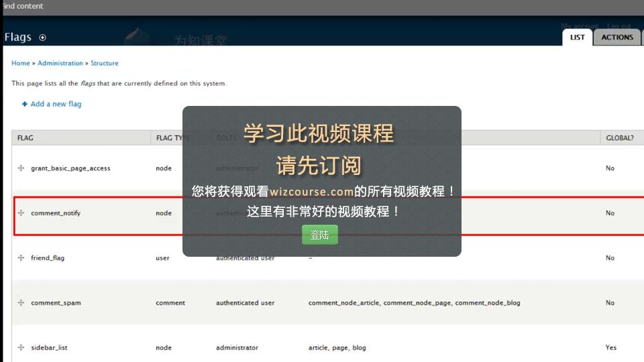The width and height of the screenshot is (644, 362).
Task: Click 'comment' type in comment_spam row
Action: click(170, 303)
